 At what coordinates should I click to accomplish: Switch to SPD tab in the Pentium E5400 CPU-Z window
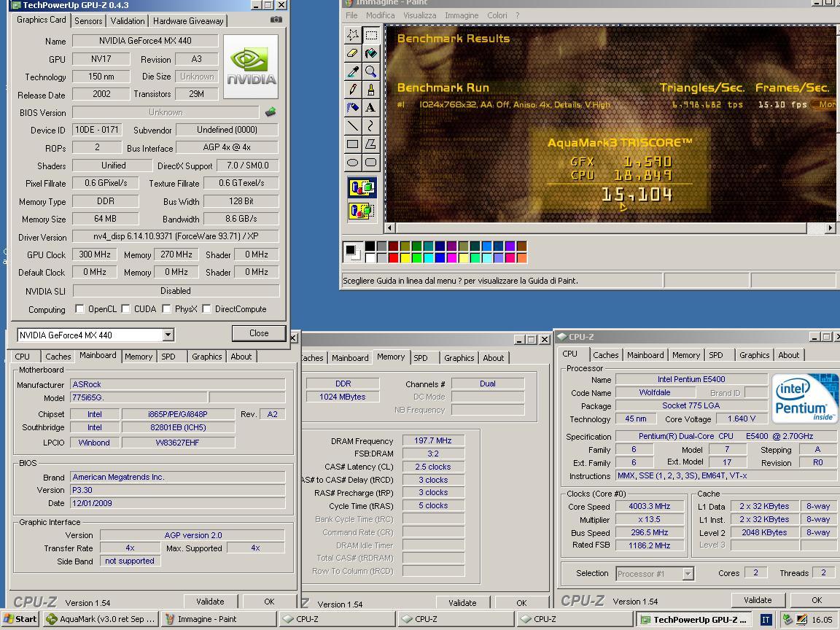(716, 355)
